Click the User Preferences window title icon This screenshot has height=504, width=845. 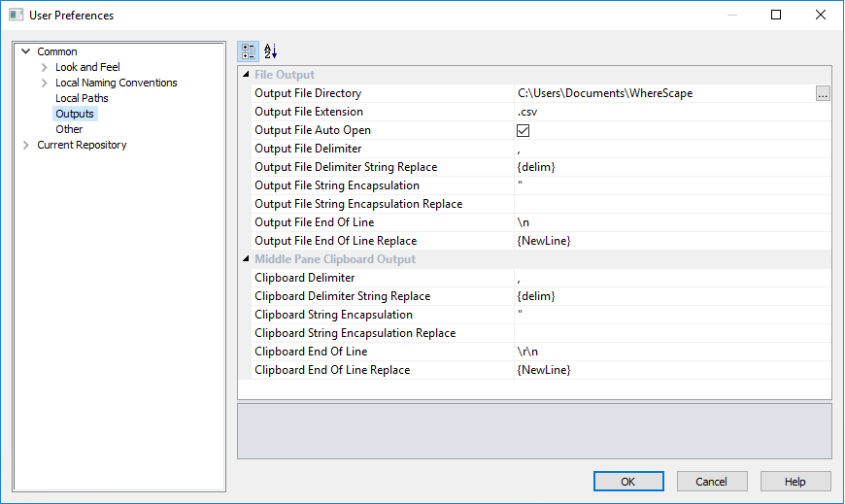(16, 16)
